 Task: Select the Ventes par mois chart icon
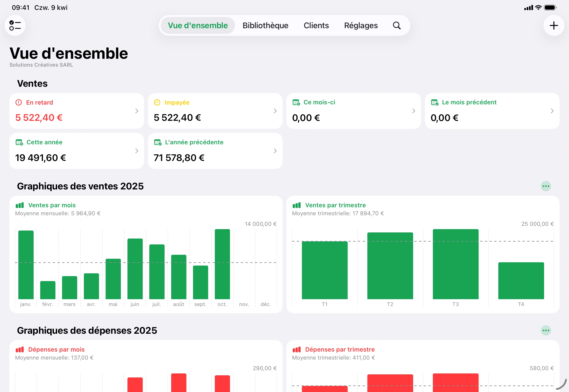(20, 205)
